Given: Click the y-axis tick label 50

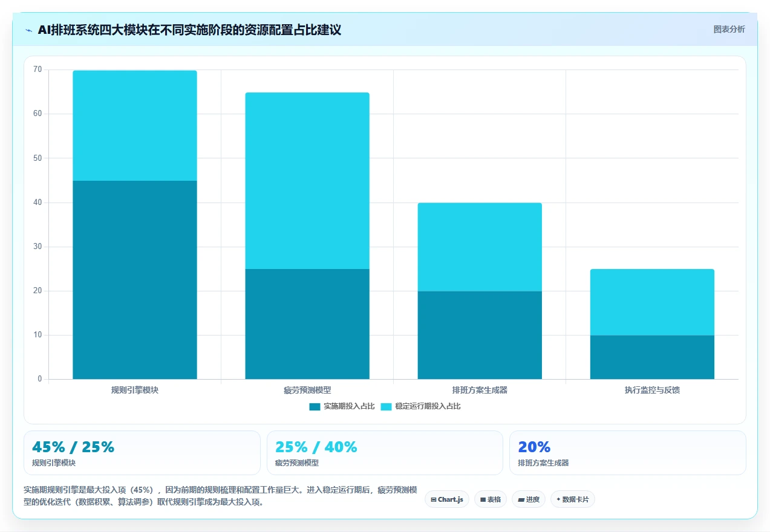Looking at the screenshot, I should [x=38, y=158].
